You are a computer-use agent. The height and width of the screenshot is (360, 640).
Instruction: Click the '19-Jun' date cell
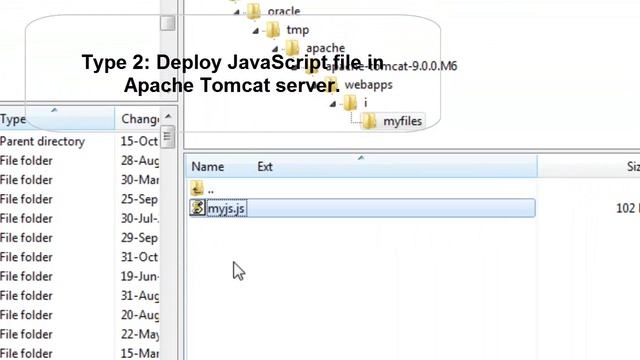[140, 276]
